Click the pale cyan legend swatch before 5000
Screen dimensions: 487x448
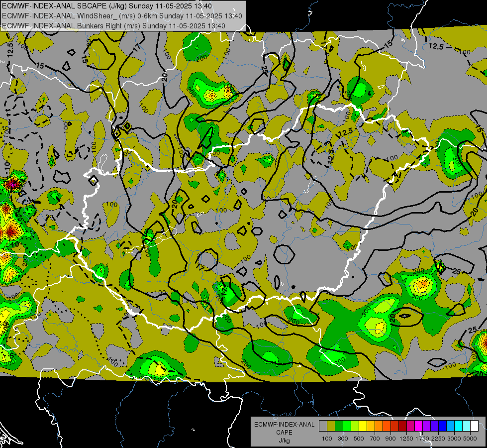point(467,426)
